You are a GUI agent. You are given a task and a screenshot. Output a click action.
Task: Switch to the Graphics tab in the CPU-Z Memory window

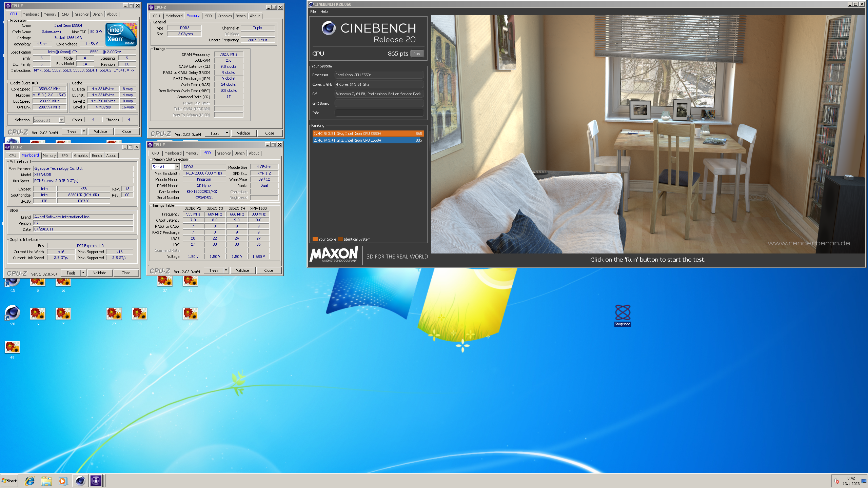coord(224,16)
